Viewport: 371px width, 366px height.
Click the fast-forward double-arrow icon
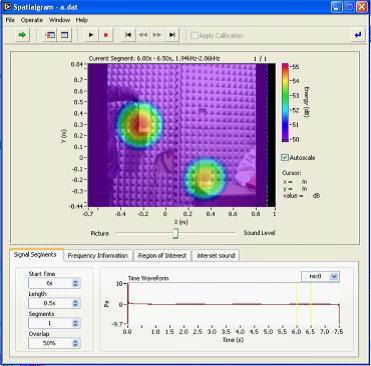158,35
